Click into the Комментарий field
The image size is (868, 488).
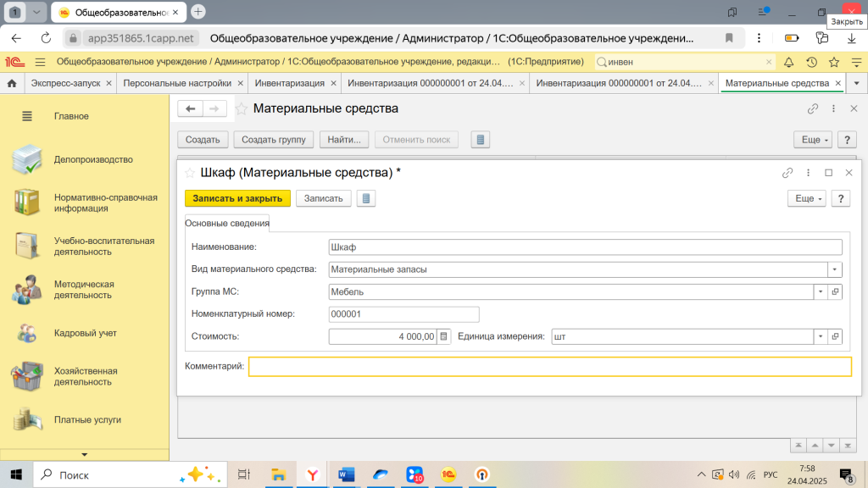[549, 366]
